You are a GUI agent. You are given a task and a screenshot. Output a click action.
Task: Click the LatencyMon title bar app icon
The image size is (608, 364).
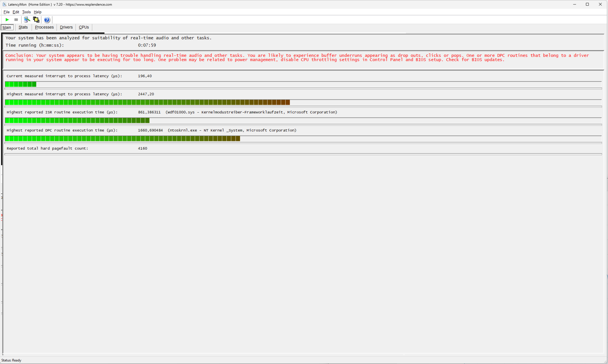pyautogui.click(x=4, y=4)
